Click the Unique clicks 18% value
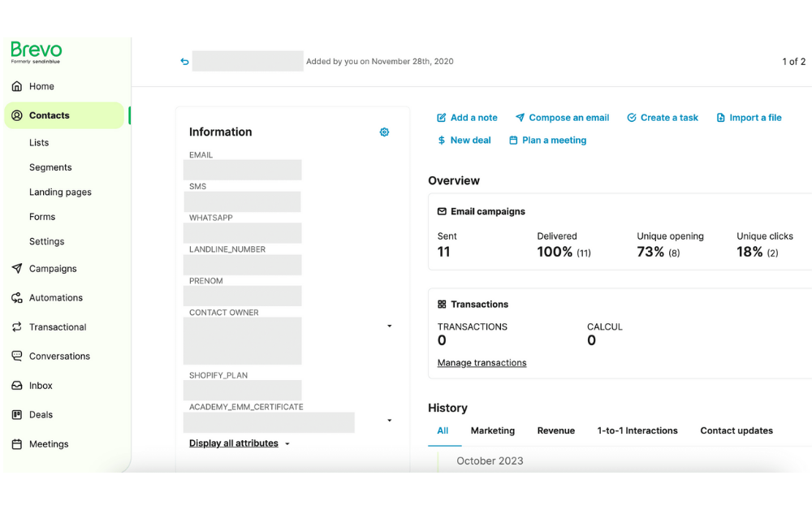This screenshot has height=510, width=812. 749,252
